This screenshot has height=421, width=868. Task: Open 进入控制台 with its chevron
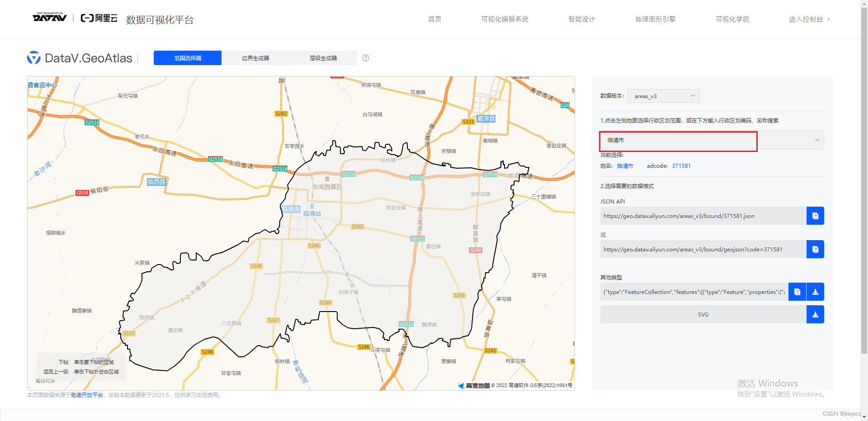(x=809, y=19)
